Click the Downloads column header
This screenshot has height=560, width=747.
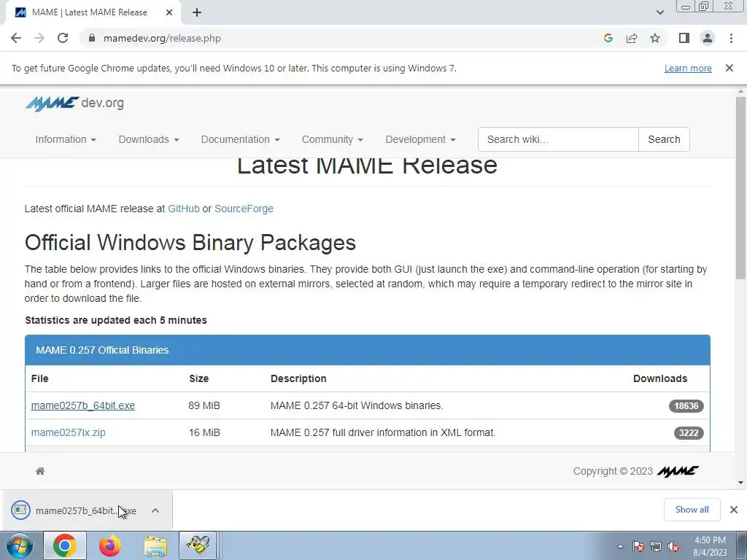(x=659, y=378)
